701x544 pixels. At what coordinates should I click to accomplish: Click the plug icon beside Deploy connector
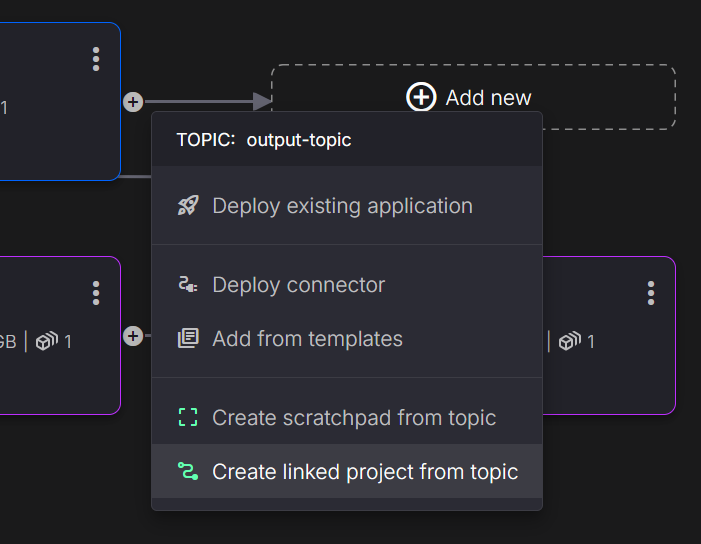(188, 285)
